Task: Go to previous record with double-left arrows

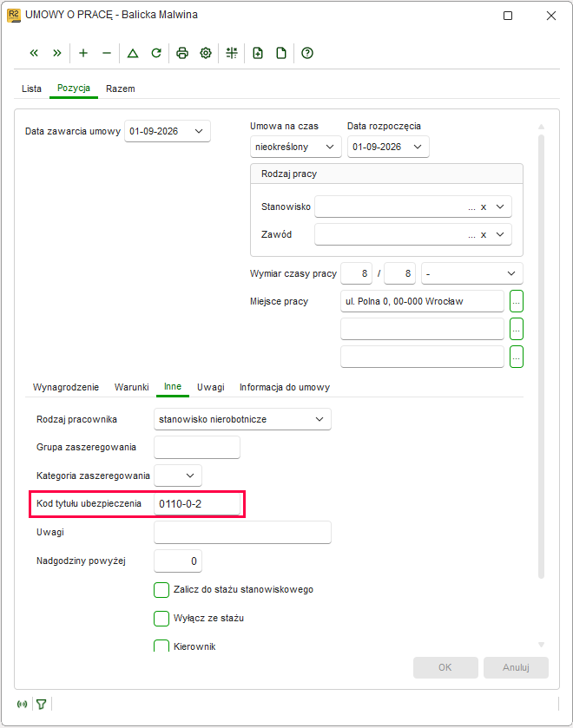Action: pos(34,53)
